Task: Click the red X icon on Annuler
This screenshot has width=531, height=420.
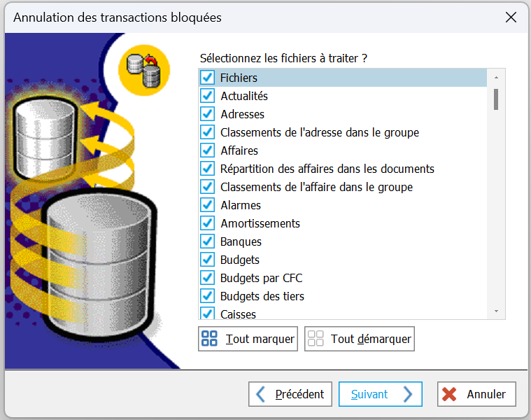Action: point(451,394)
